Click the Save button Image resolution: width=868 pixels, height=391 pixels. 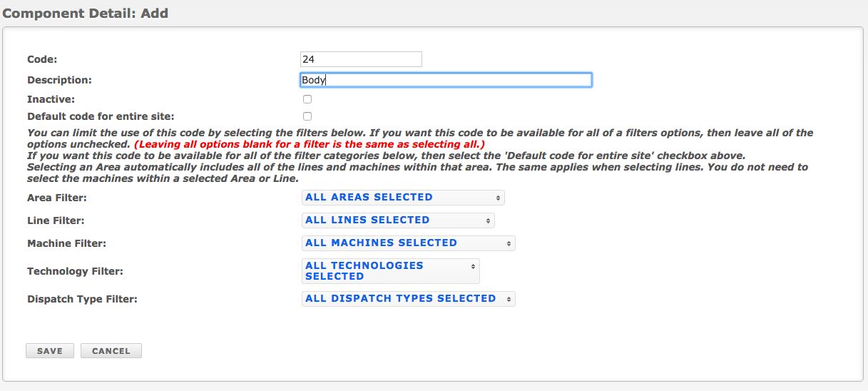pyautogui.click(x=50, y=351)
